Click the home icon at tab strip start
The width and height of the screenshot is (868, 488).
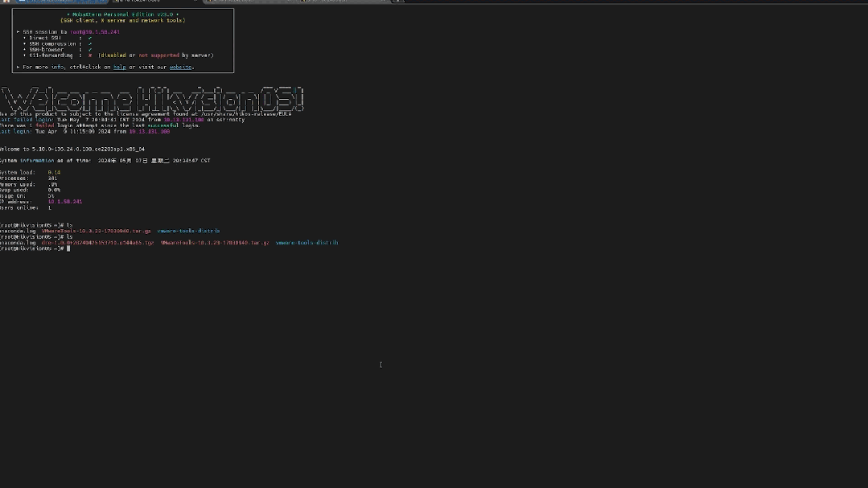(6, 2)
